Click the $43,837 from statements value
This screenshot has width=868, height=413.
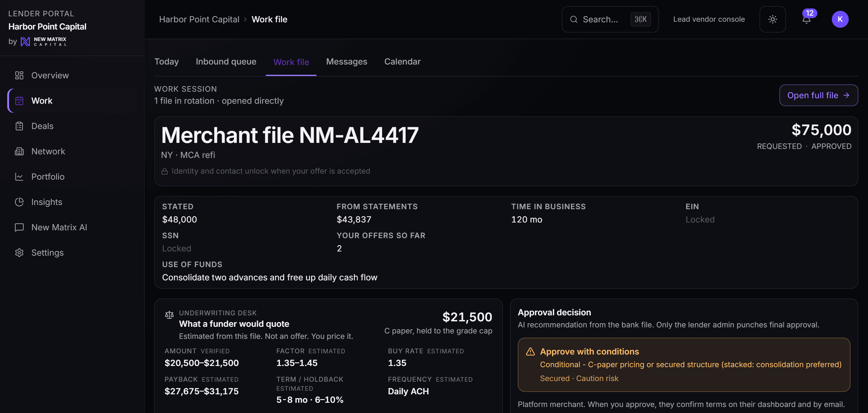pos(354,219)
